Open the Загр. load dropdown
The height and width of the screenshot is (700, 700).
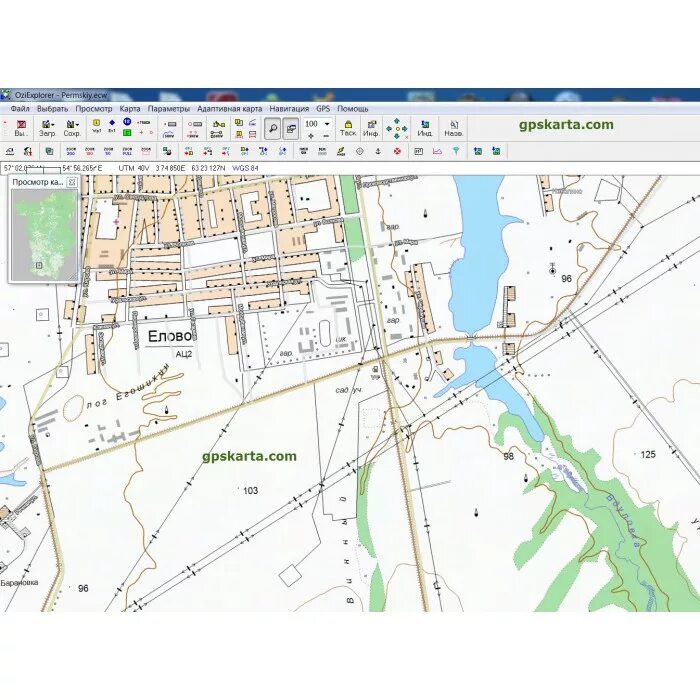47,128
